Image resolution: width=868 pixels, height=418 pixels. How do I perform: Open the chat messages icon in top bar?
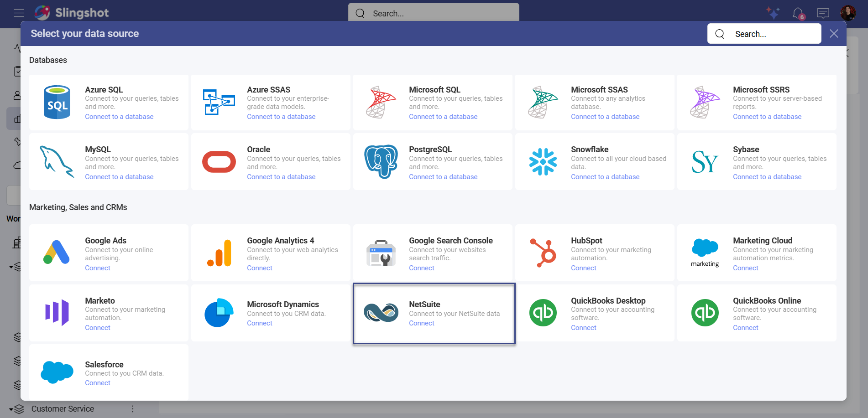823,13
